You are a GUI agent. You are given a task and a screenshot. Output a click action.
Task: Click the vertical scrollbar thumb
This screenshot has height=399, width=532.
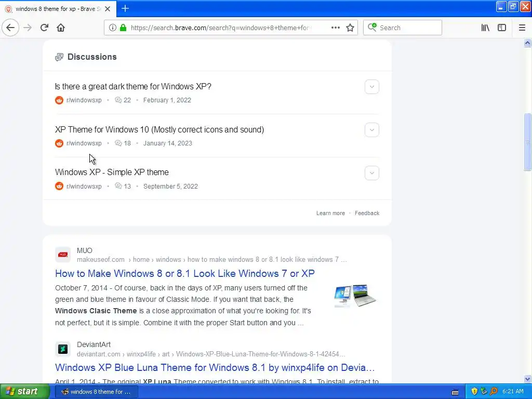pyautogui.click(x=527, y=142)
